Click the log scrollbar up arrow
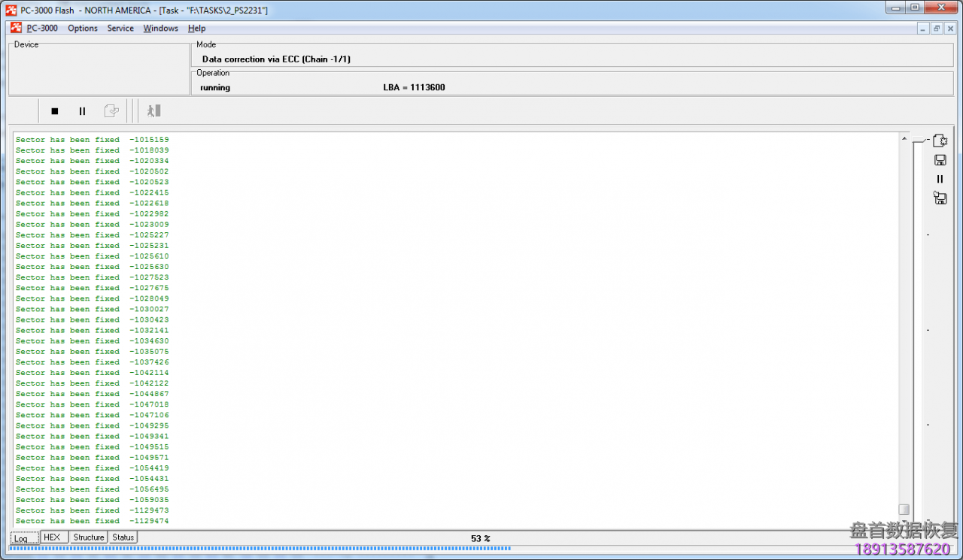Image resolution: width=963 pixels, height=560 pixels. tap(904, 139)
